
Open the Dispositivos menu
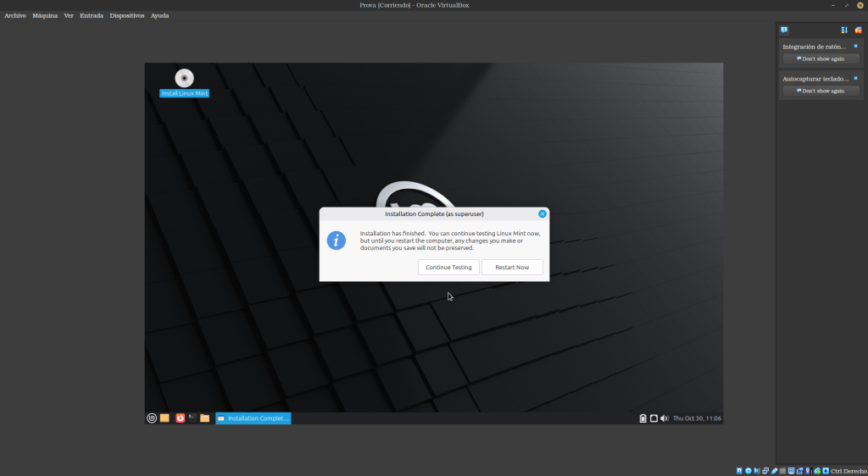[x=127, y=16]
